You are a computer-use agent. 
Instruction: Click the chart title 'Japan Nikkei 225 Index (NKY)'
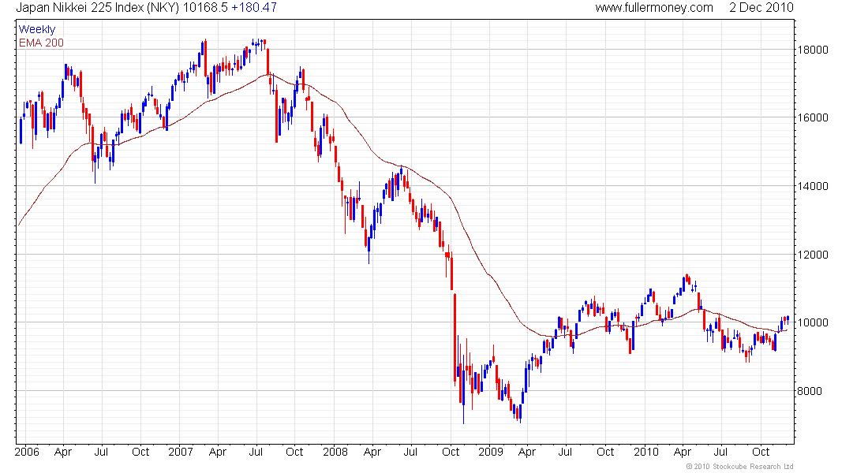(97, 8)
